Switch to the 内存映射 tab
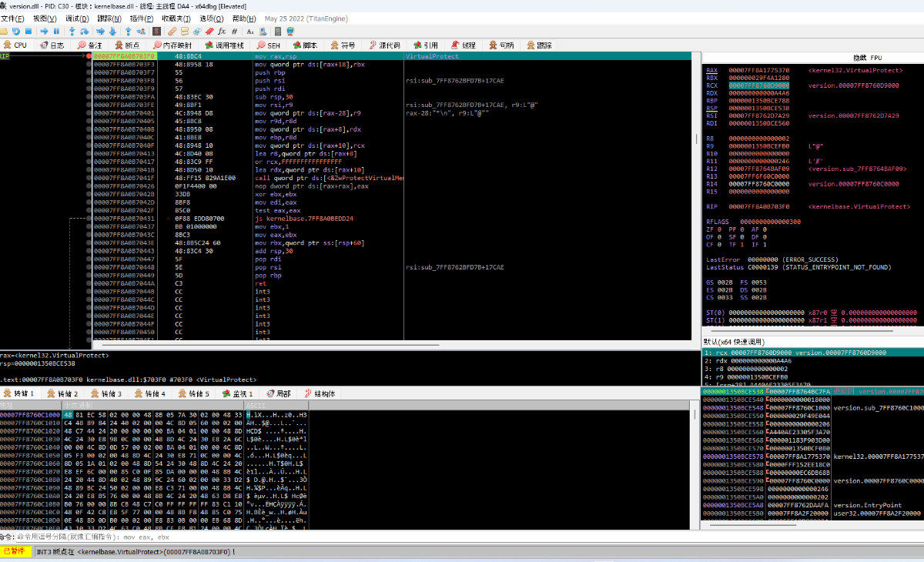This screenshot has width=924, height=562. (172, 45)
